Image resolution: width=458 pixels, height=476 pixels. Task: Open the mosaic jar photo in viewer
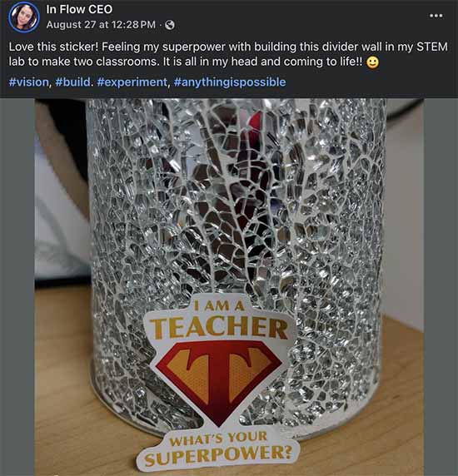pos(229,287)
